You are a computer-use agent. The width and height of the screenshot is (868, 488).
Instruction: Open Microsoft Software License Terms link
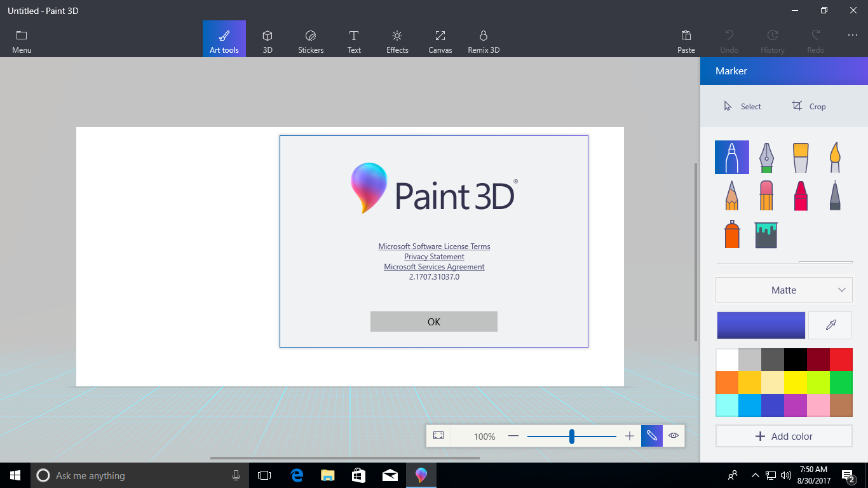[434, 247]
